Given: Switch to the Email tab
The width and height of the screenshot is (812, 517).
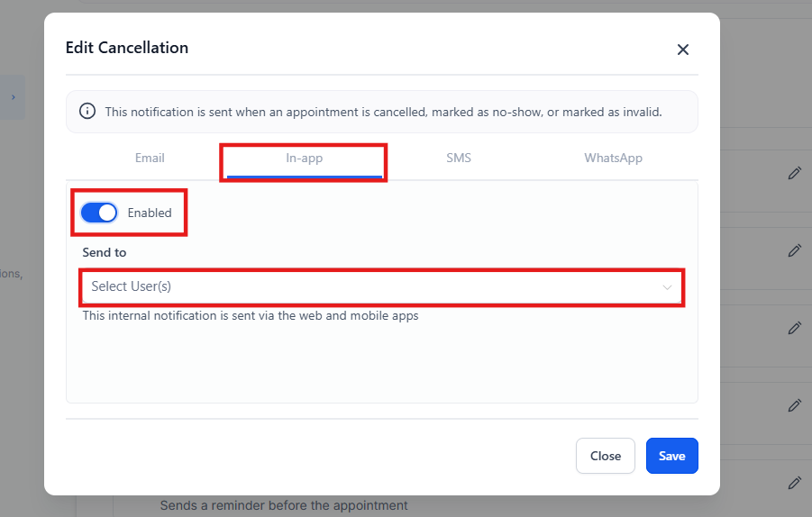Looking at the screenshot, I should click(x=150, y=158).
